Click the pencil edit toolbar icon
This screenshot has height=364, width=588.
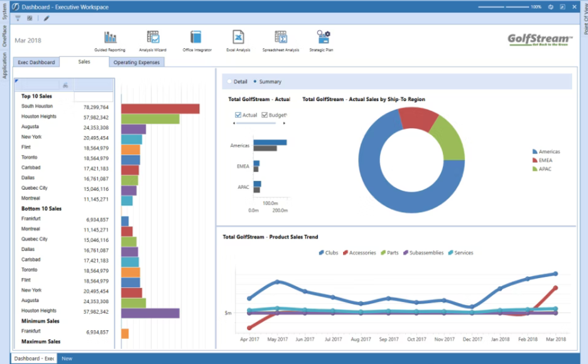click(x=46, y=18)
